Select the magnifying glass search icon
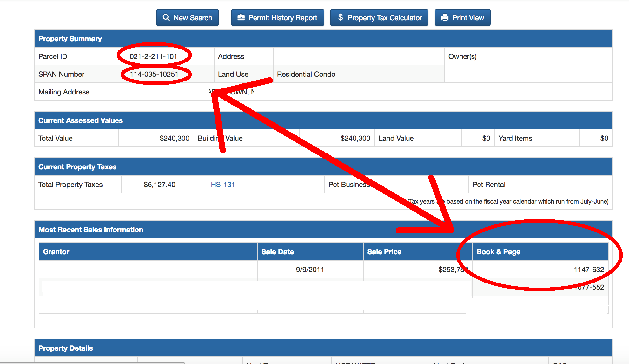Screen dimensions: 629x364 click(x=166, y=17)
